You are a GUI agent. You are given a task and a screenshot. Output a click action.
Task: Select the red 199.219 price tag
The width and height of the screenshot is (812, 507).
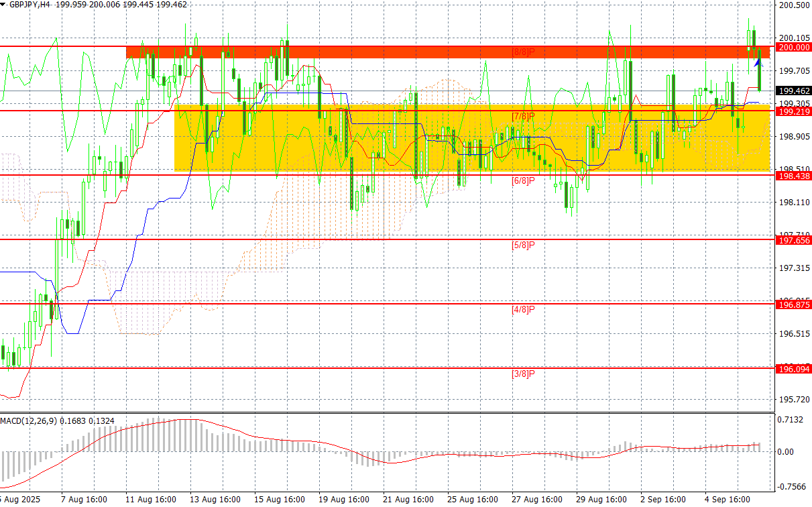pos(793,111)
